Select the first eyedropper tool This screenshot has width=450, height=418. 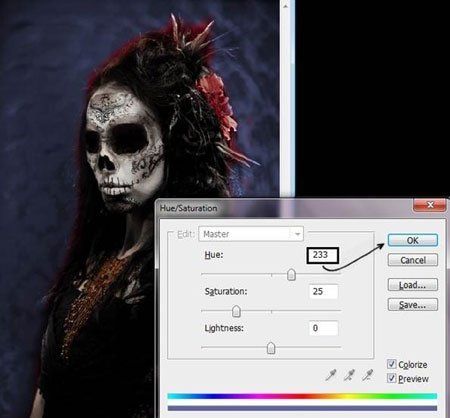(331, 375)
